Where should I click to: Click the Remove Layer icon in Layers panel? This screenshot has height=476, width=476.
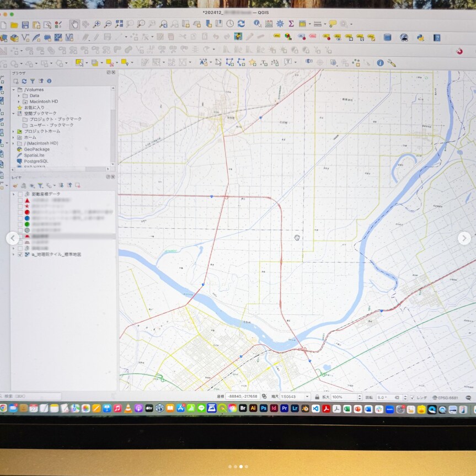78,185
